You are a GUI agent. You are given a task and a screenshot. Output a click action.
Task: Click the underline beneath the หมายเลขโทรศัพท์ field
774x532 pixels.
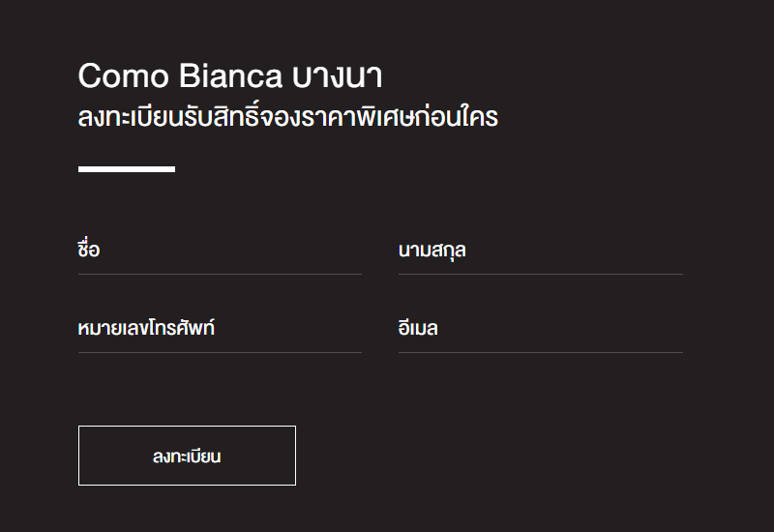(x=220, y=353)
